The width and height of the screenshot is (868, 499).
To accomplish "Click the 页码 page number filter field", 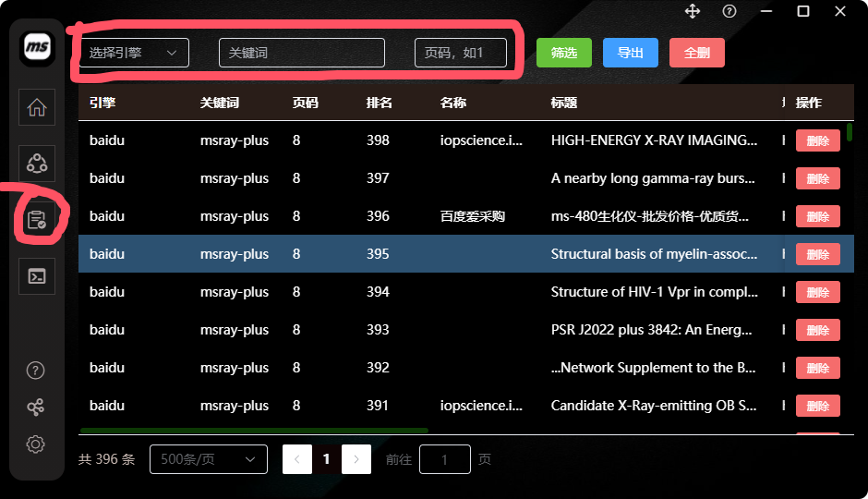I will tap(461, 53).
